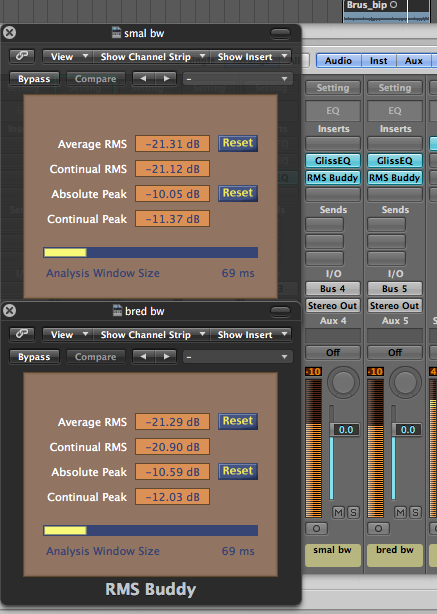
Task: Mute the smal bw channel
Action: [338, 512]
